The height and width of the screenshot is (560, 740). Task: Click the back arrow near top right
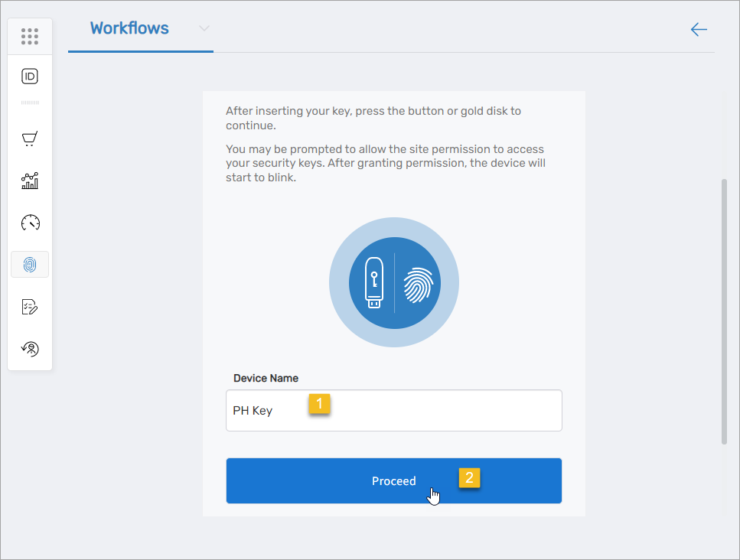tap(699, 29)
